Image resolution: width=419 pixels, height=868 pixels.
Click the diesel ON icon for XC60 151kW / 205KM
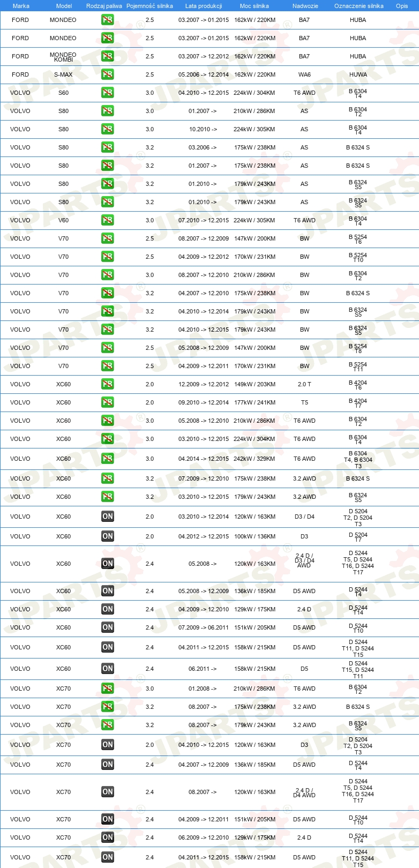(x=108, y=627)
